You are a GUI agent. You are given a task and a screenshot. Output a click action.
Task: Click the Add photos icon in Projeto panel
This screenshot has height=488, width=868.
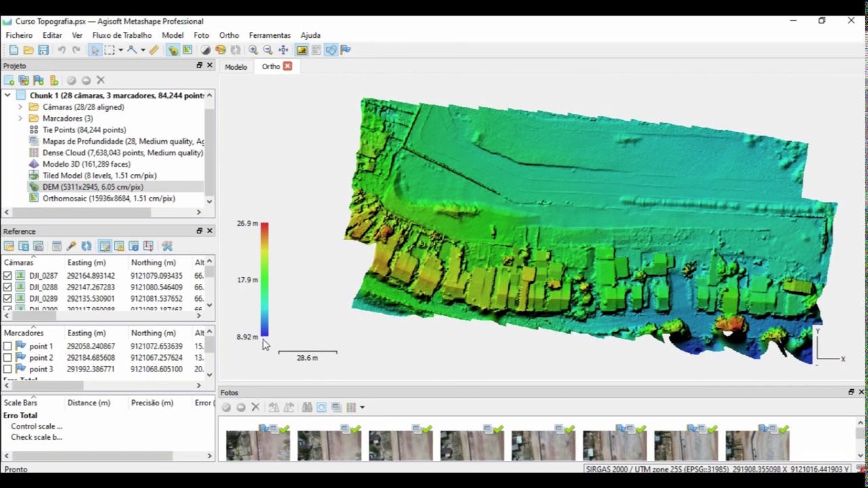[x=24, y=81]
